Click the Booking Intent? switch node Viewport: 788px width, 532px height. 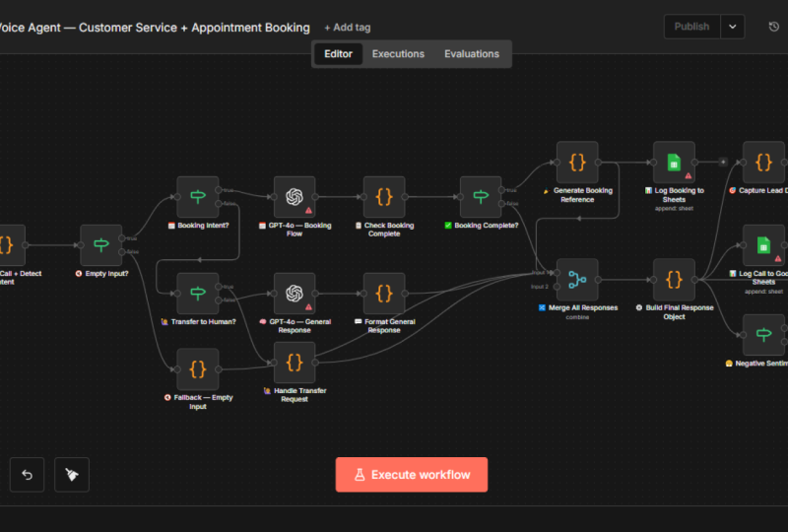pyautogui.click(x=198, y=197)
